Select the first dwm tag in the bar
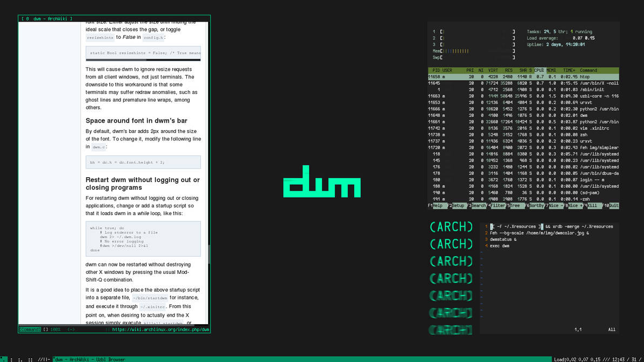 [4, 359]
